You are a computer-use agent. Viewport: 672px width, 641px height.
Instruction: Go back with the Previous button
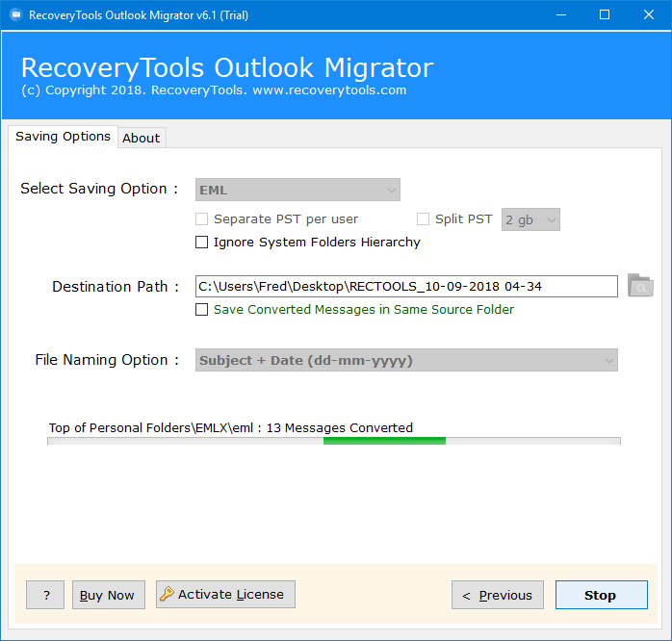498,595
